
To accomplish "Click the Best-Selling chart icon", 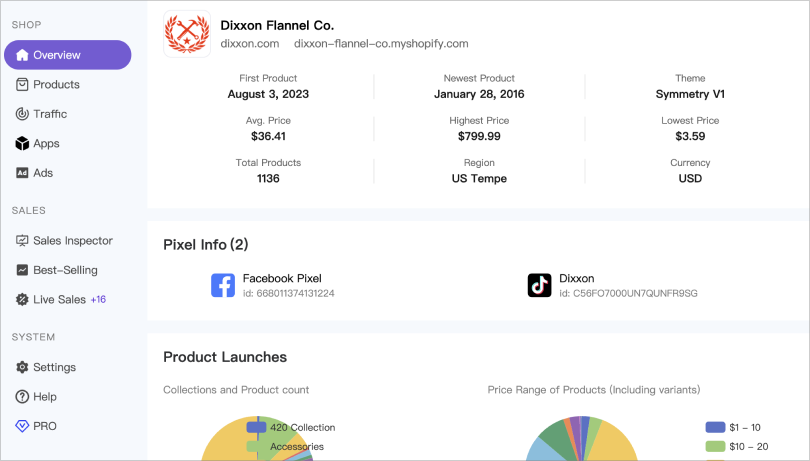I will tap(22, 270).
